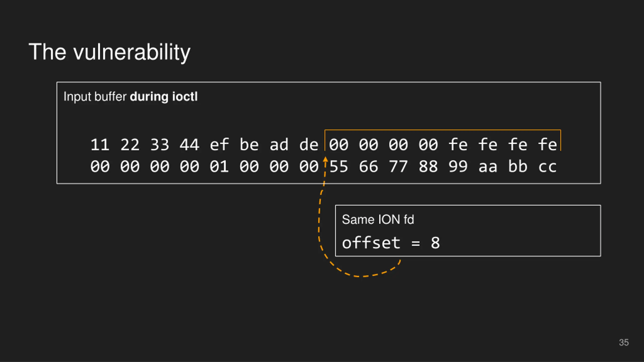This screenshot has width=644, height=362.
Task: Select the hex byte "77"
Action: tap(398, 166)
